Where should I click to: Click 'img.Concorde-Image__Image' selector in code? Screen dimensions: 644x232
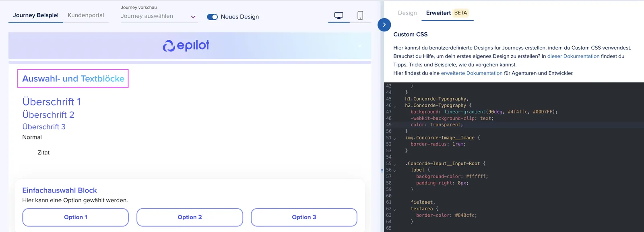pyautogui.click(x=440, y=138)
